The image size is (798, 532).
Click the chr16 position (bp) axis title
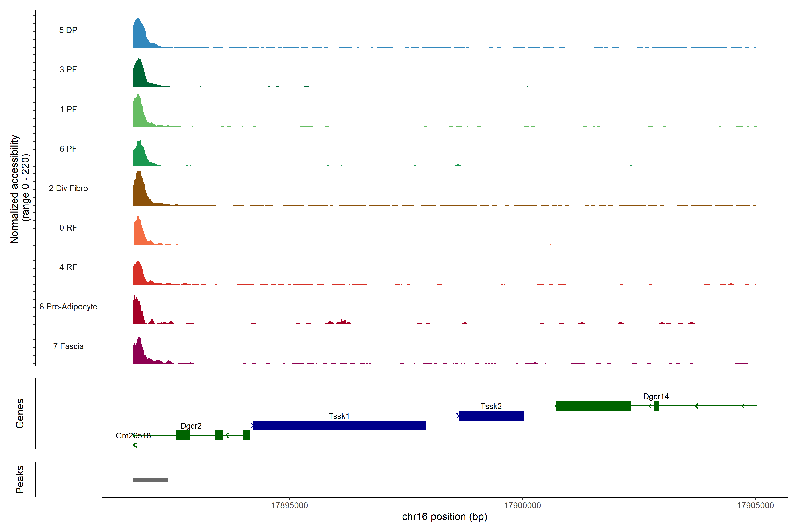tap(444, 517)
